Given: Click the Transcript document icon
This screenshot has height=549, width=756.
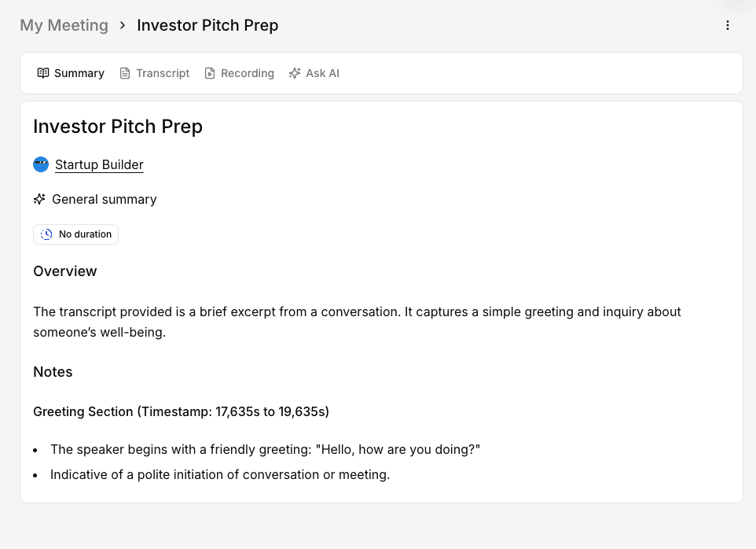Looking at the screenshot, I should [125, 73].
